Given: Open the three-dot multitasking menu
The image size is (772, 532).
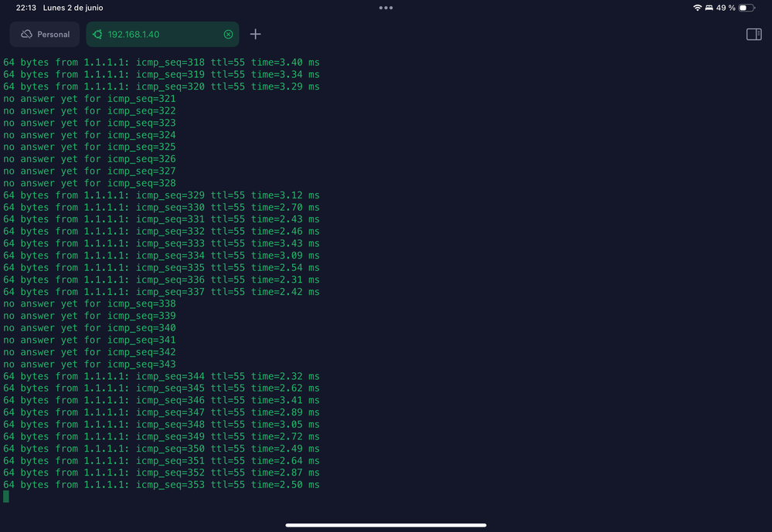Looking at the screenshot, I should click(x=386, y=8).
